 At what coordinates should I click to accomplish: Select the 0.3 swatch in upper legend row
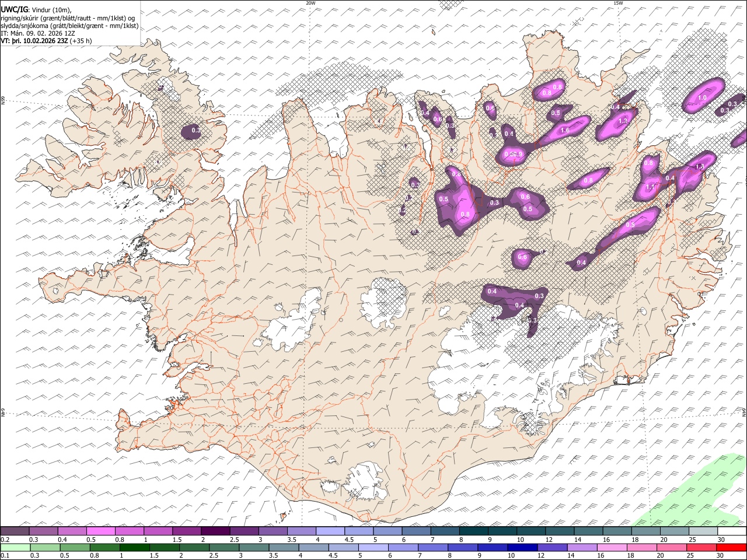[43, 531]
